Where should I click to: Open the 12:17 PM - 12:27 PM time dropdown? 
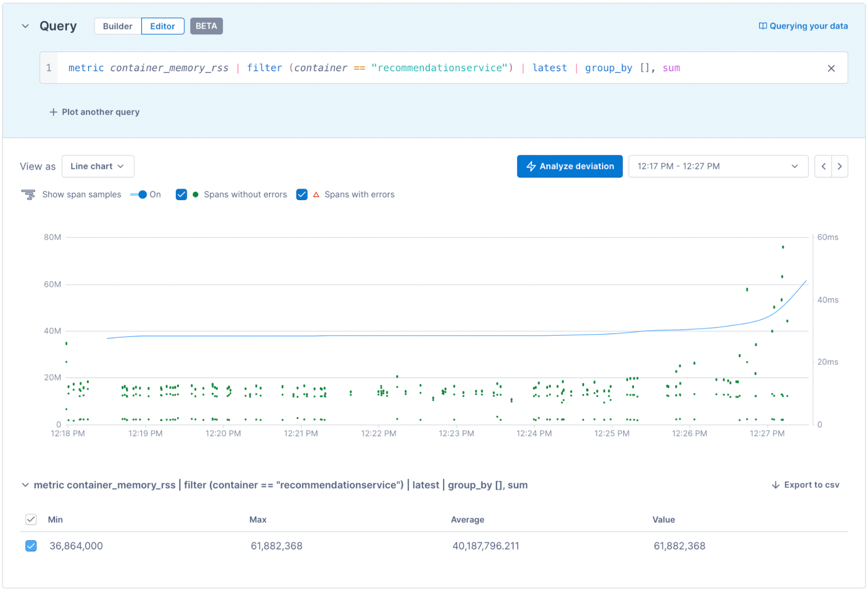[718, 166]
